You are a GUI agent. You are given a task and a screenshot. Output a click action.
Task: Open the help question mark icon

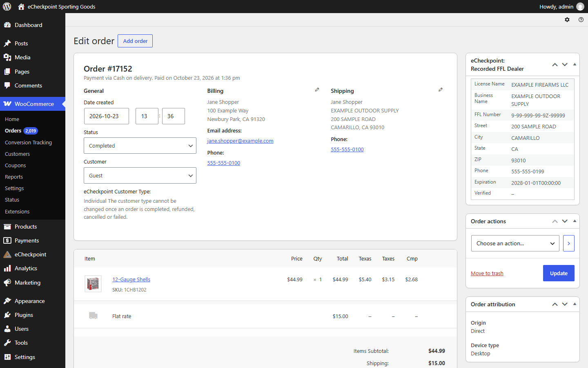click(x=581, y=20)
